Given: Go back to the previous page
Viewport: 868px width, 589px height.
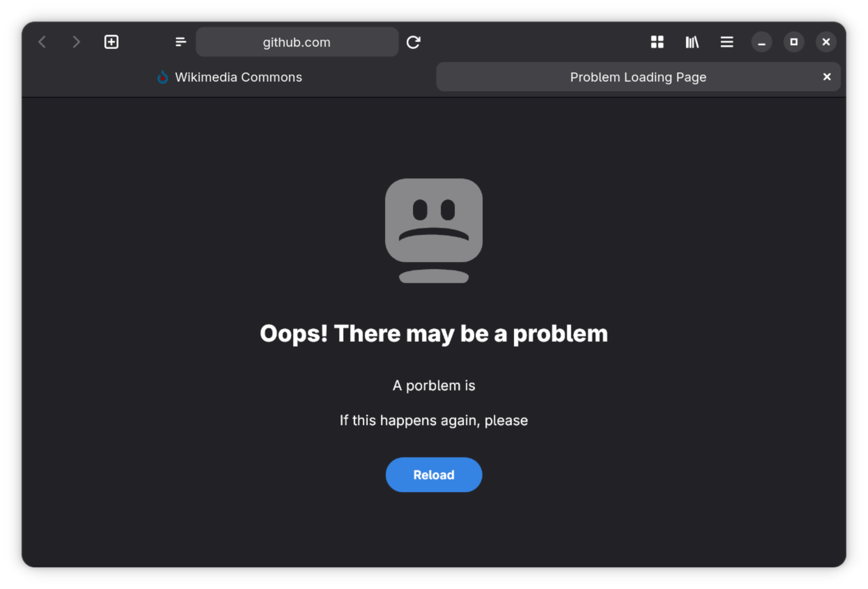Looking at the screenshot, I should pos(42,42).
